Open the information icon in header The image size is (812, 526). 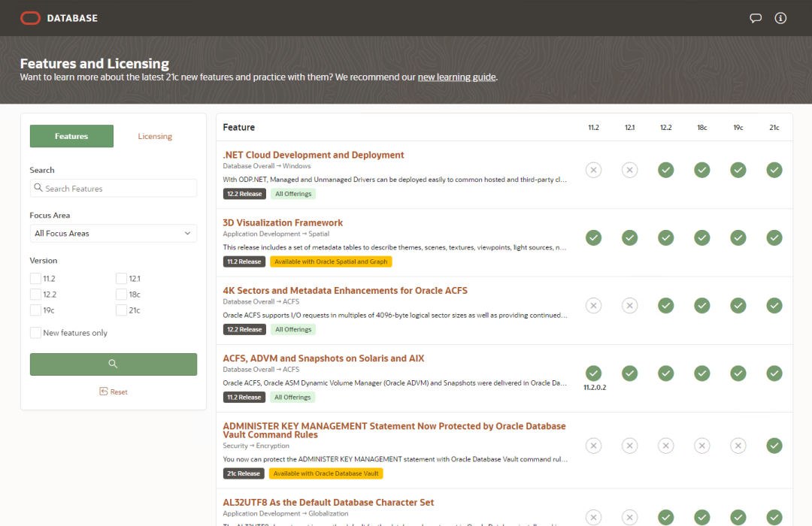(780, 18)
